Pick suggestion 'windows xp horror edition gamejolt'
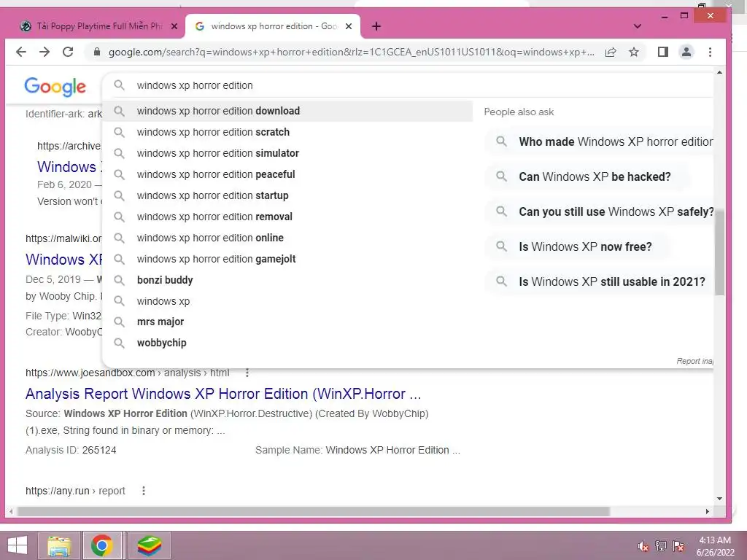Screen dimensions: 747x560 click(x=287, y=259)
